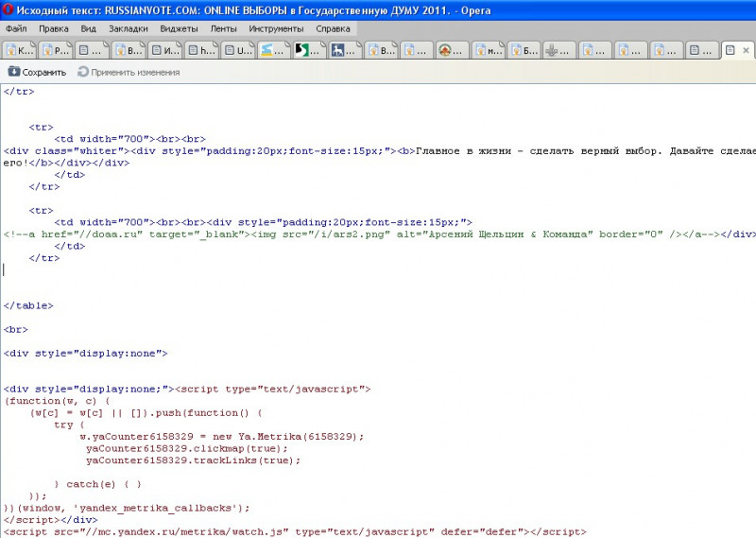756x538 pixels.
Task: Click the </table> line in the source
Action: click(28, 305)
